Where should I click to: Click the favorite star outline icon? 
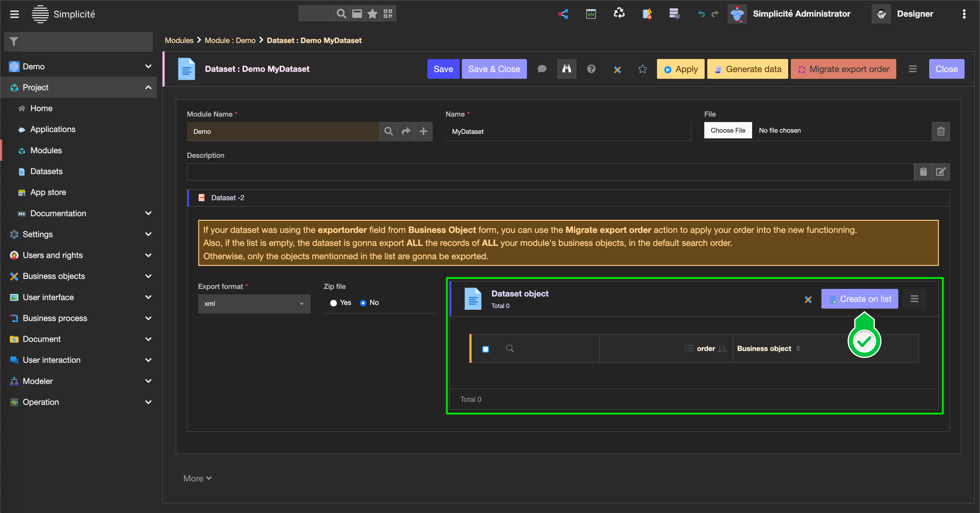[x=642, y=69]
